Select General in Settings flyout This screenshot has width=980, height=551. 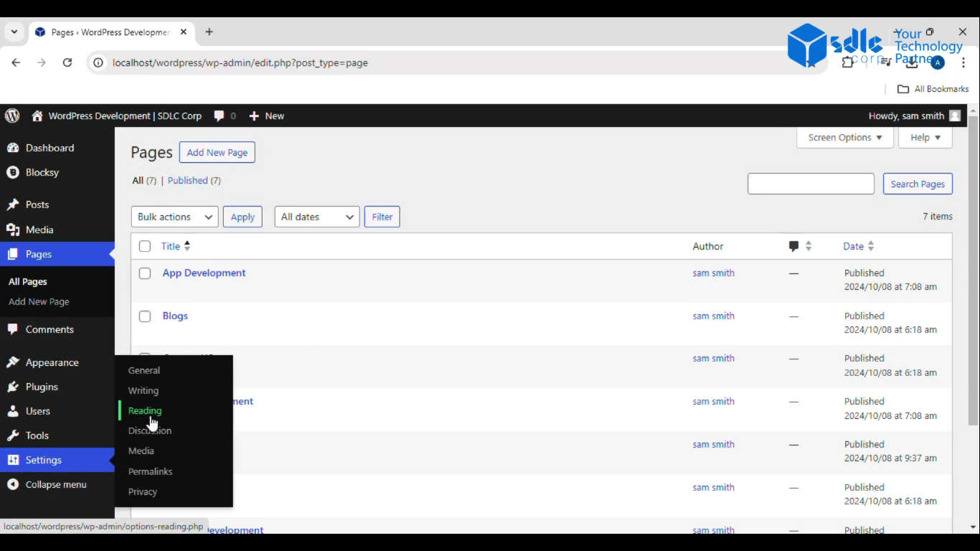[x=144, y=370]
